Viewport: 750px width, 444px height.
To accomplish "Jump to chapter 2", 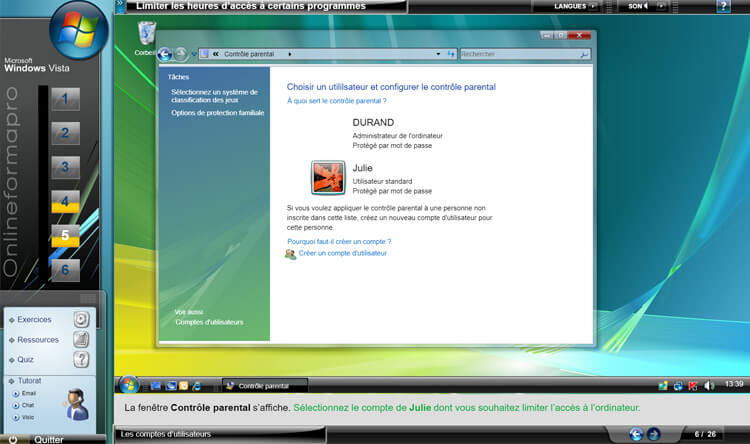I will point(66,133).
